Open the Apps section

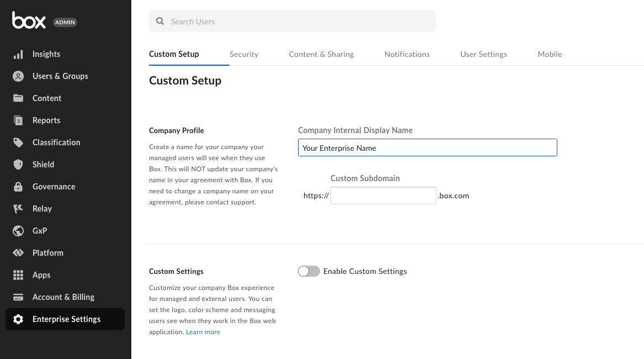pyautogui.click(x=42, y=275)
